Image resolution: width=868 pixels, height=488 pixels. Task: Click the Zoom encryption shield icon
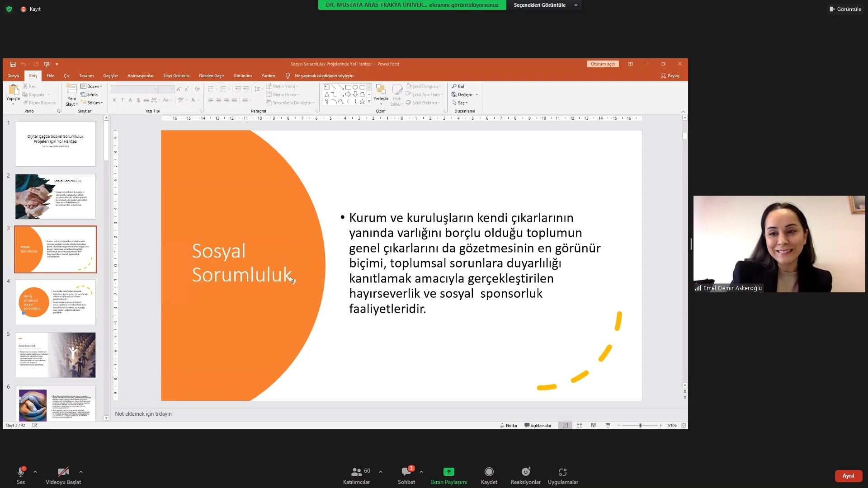(x=9, y=9)
